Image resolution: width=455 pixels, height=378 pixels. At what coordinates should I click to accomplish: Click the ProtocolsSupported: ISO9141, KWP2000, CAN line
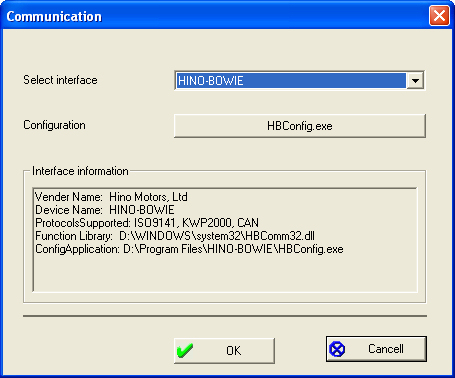tap(147, 223)
